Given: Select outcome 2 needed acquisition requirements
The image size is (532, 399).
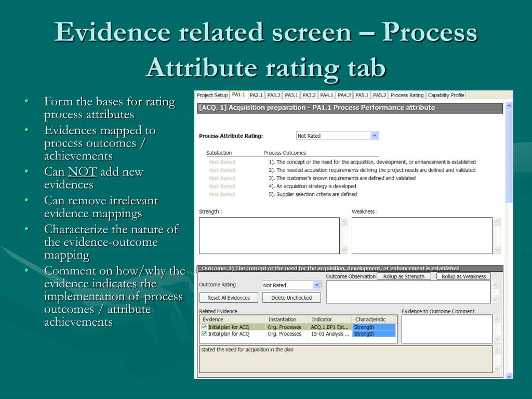Looking at the screenshot, I should [372, 170].
